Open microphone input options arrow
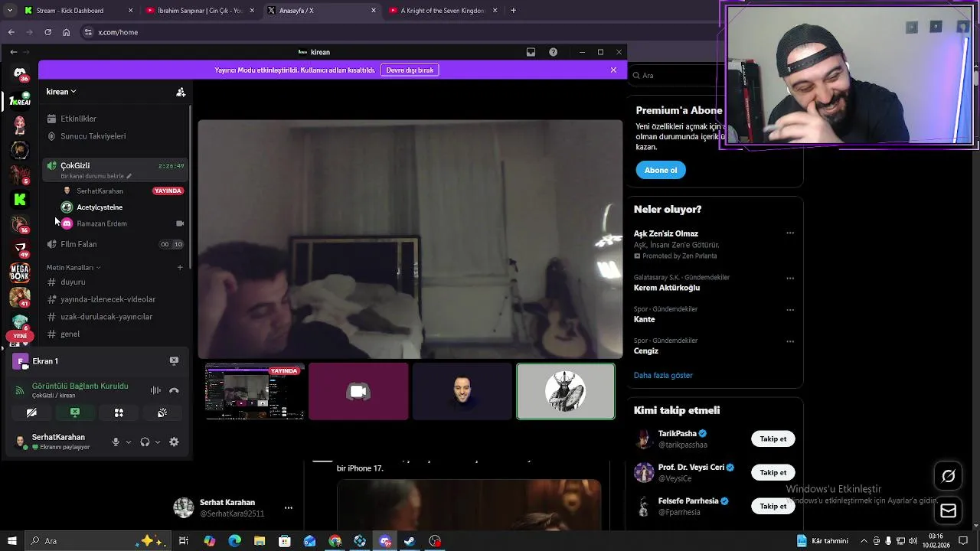Image resolution: width=980 pixels, height=551 pixels. point(128,442)
